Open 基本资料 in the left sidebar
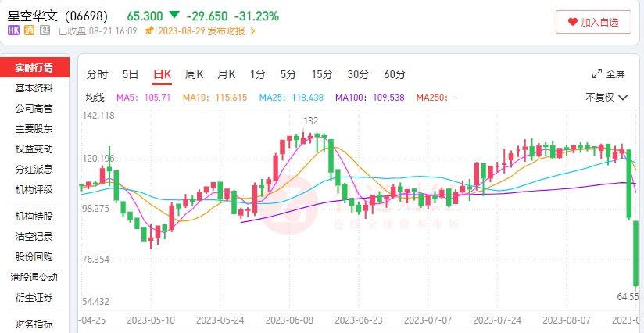Viewport: 644px width, 333px height. click(34, 88)
